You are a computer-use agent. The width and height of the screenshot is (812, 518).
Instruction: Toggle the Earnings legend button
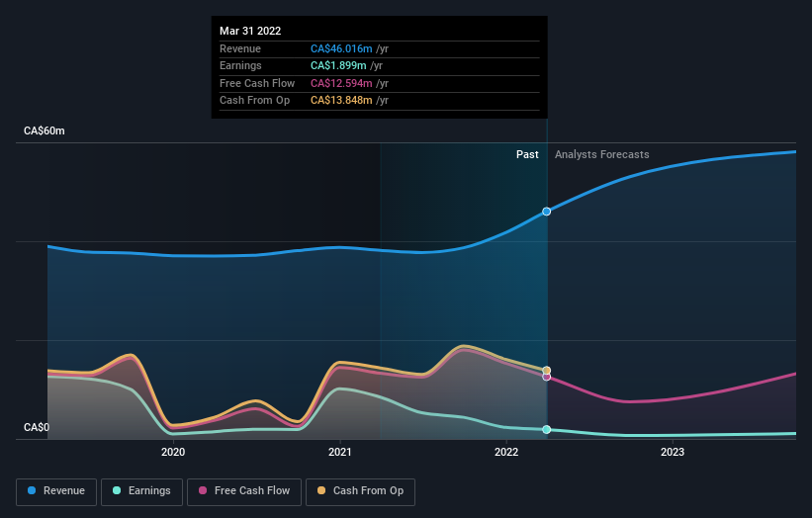click(141, 491)
